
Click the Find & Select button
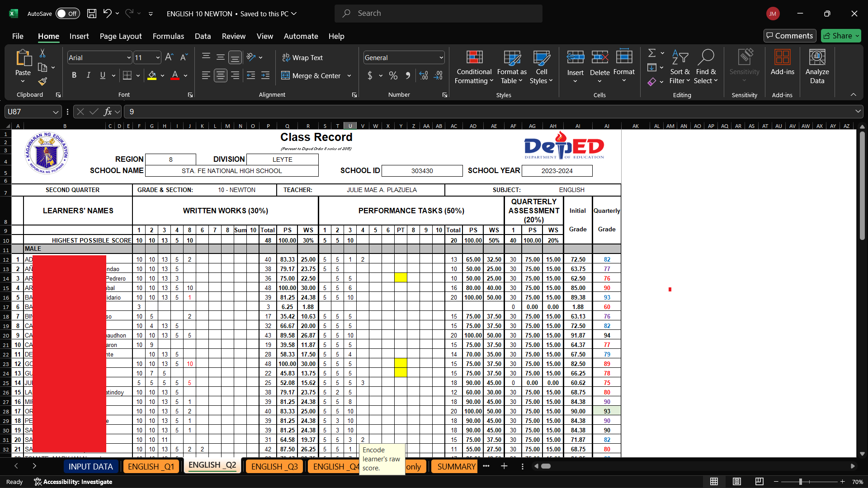[706, 67]
